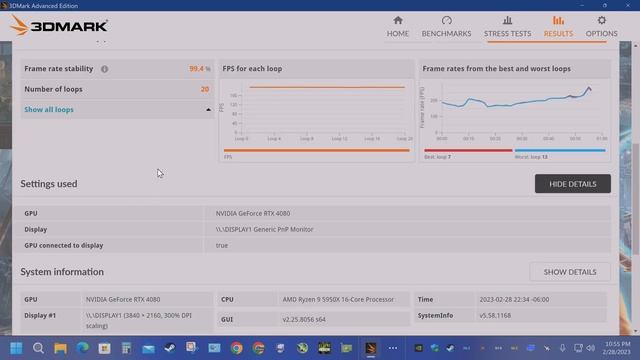Screen dimensions: 640x360
Task: Open the Mail app from taskbar
Action: pos(149,348)
